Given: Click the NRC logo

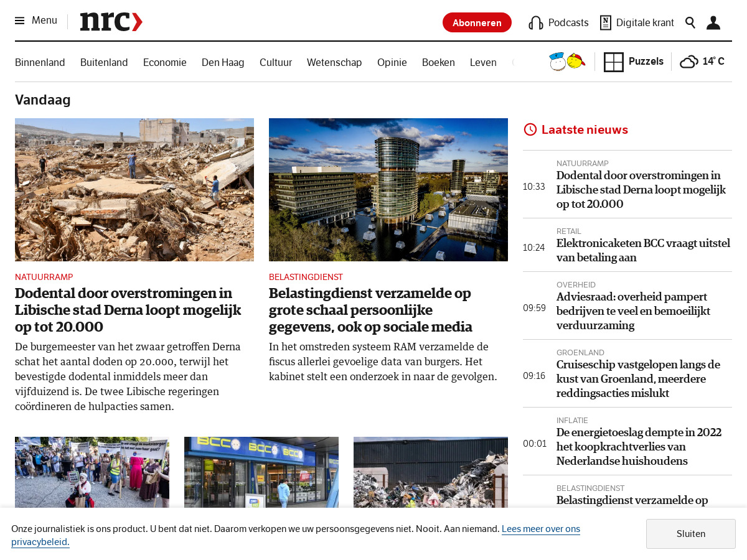Looking at the screenshot, I should pyautogui.click(x=111, y=22).
